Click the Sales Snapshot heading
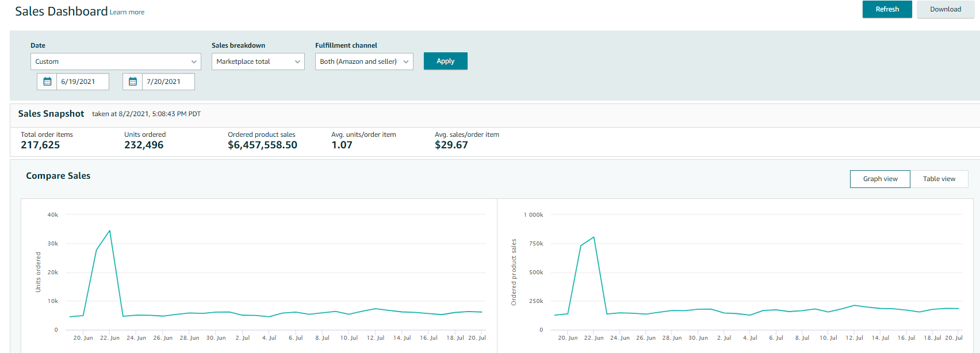The image size is (980, 353). [51, 114]
